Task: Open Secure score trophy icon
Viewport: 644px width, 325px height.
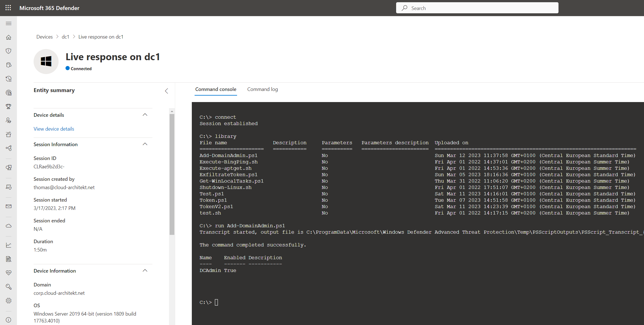Action: 9,106
